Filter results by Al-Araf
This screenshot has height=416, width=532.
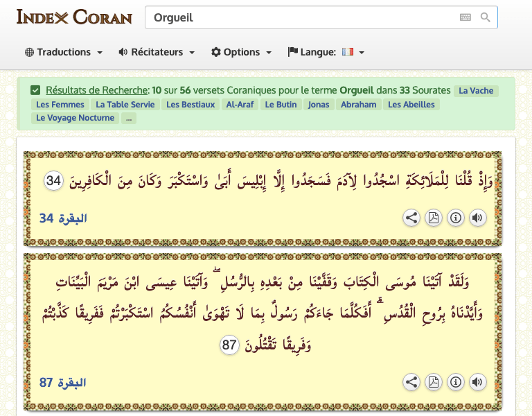pos(240,104)
